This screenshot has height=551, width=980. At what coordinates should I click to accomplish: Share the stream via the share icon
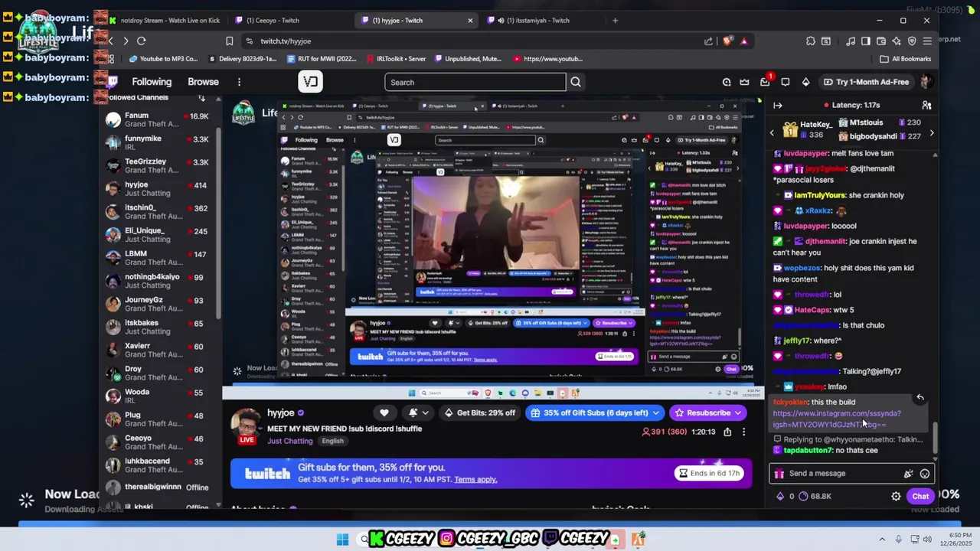[x=727, y=432]
